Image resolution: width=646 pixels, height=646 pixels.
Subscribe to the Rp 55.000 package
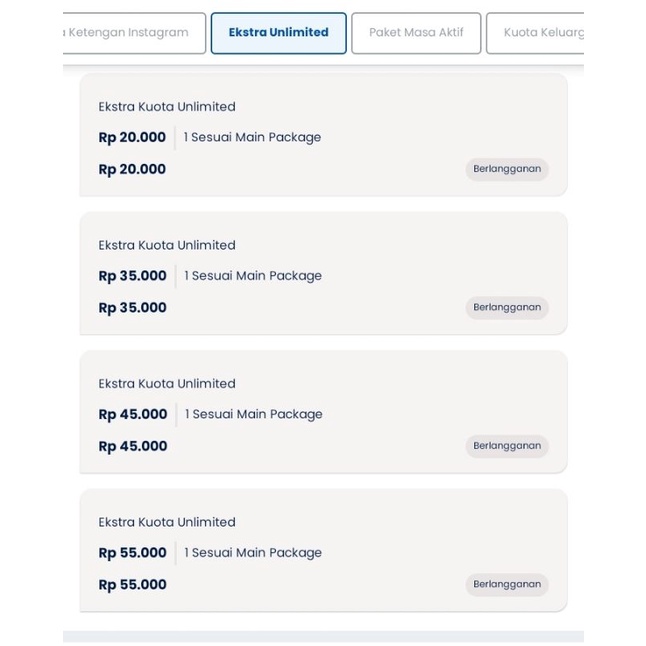point(507,584)
